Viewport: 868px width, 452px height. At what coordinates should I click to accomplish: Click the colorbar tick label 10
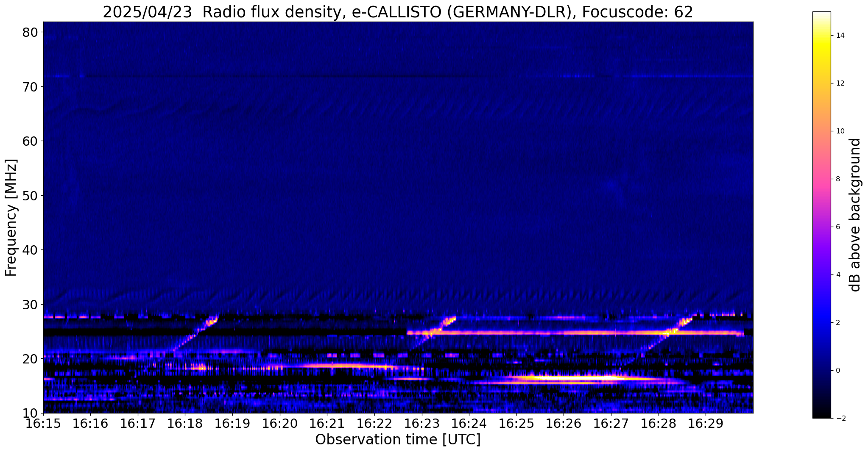(x=840, y=131)
